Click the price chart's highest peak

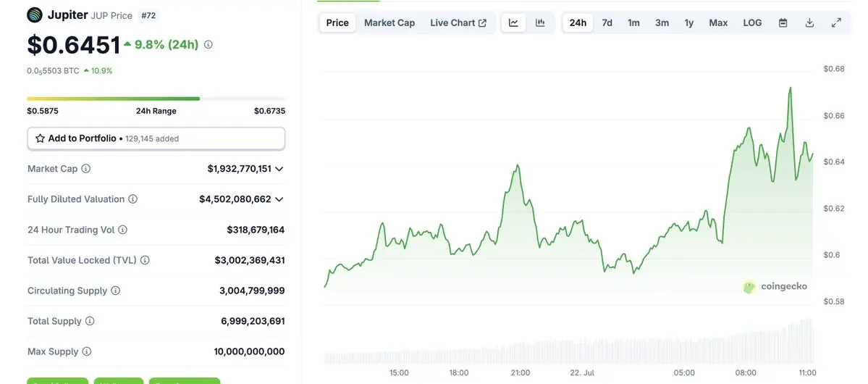(790, 88)
